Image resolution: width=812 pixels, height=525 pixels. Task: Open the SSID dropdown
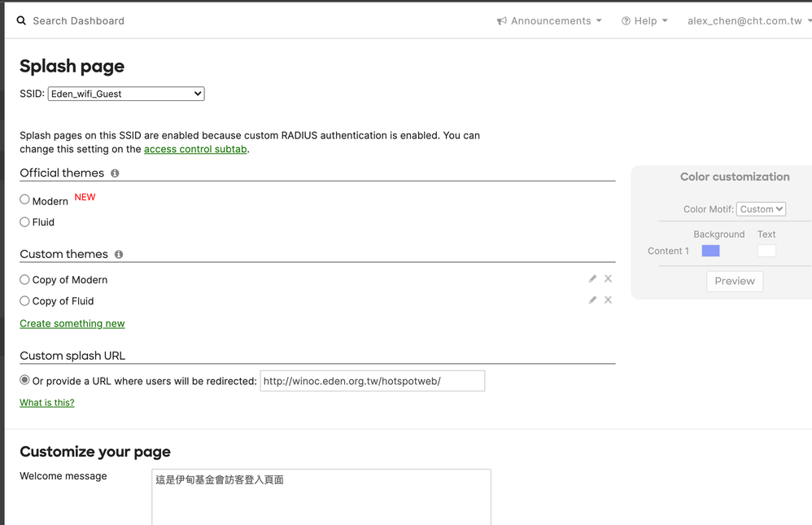tap(125, 93)
